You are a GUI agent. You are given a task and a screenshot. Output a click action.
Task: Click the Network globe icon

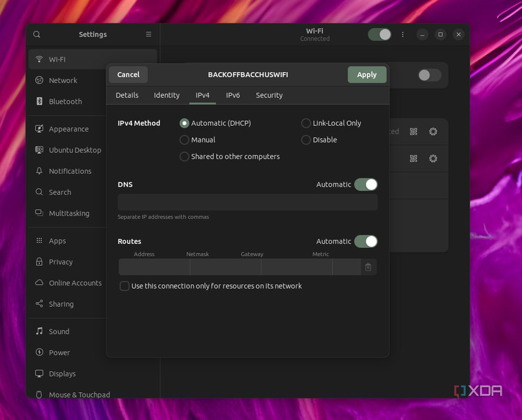pos(39,80)
